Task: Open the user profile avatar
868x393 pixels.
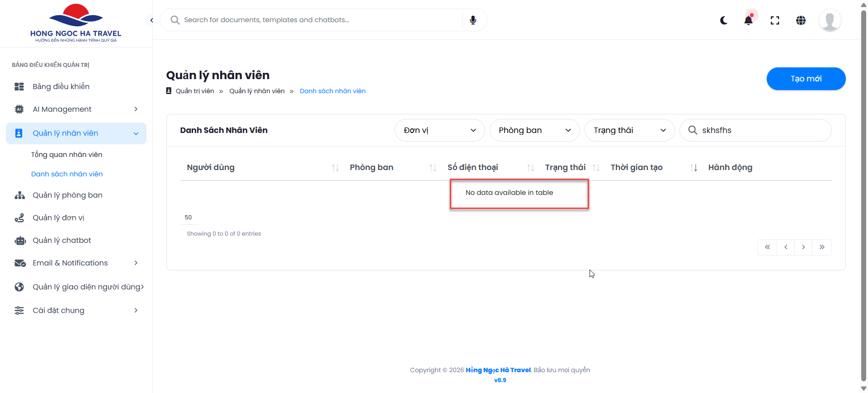Action: tap(830, 20)
